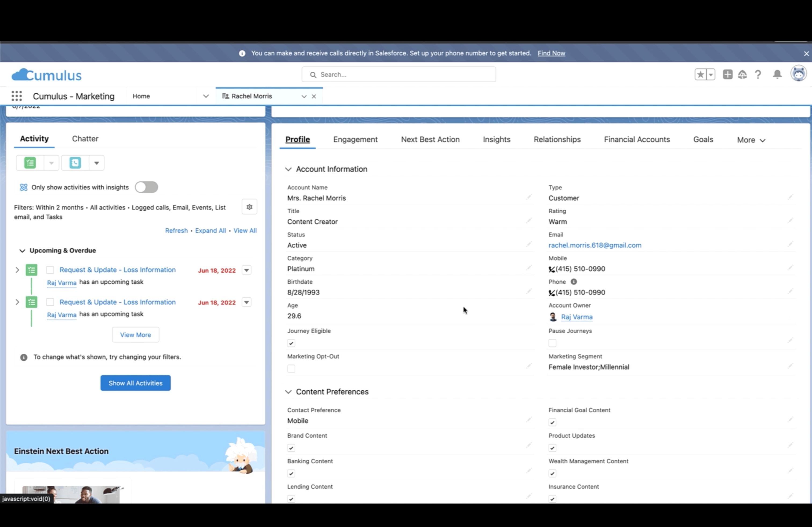This screenshot has height=527, width=812.
Task: Check the Marketing Opt-Out checkbox
Action: (291, 368)
